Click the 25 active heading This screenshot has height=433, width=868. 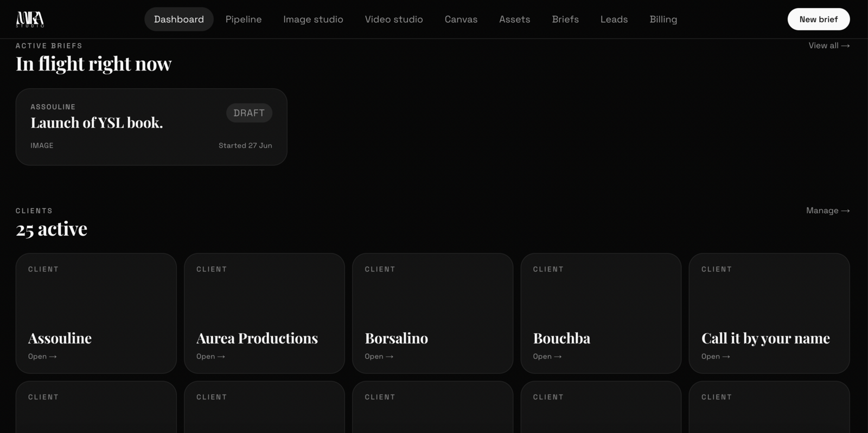pyautogui.click(x=52, y=229)
